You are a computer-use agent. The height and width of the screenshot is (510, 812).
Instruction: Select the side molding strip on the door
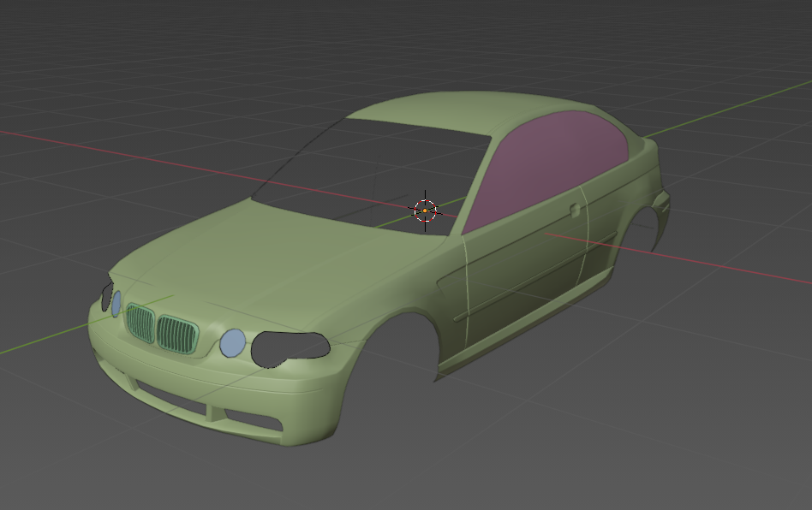coord(534,278)
